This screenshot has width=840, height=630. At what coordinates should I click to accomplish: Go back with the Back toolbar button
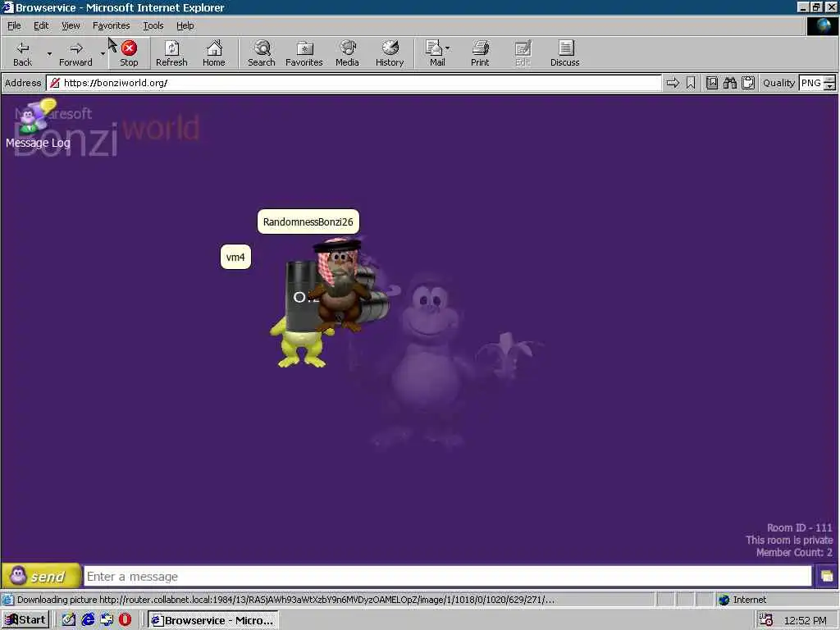point(22,53)
